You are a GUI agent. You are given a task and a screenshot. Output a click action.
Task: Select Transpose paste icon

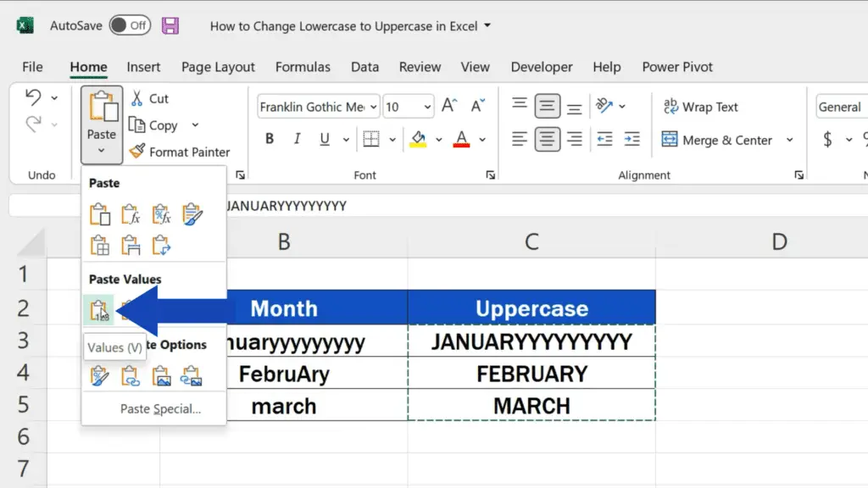tap(162, 245)
